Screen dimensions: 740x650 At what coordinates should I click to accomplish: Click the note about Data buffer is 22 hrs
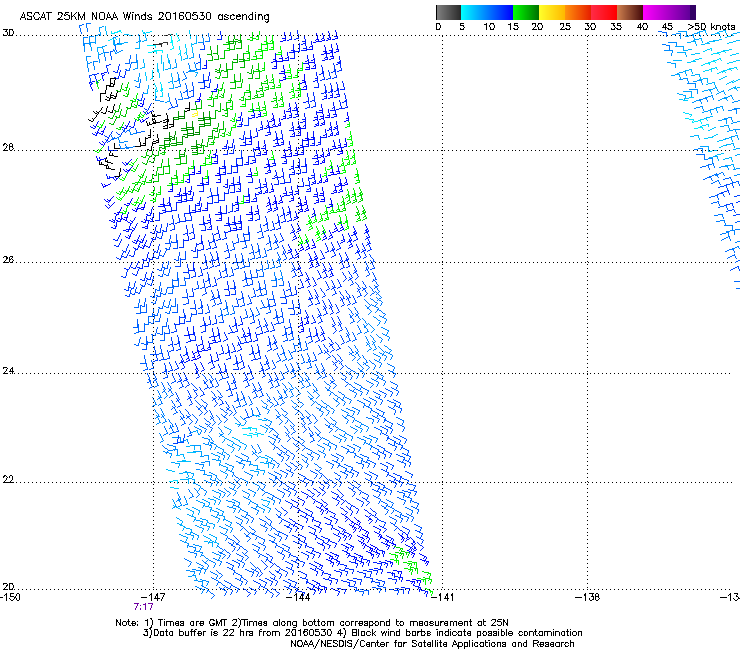tap(362, 633)
